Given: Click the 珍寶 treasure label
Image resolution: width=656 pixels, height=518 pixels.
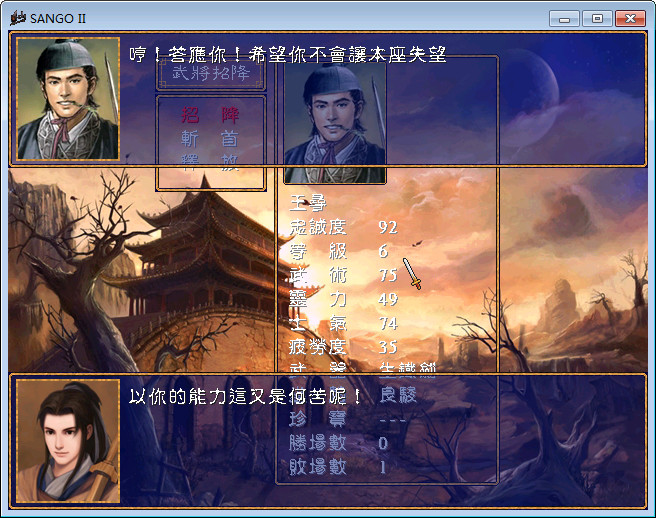Looking at the screenshot, I should coord(318,419).
